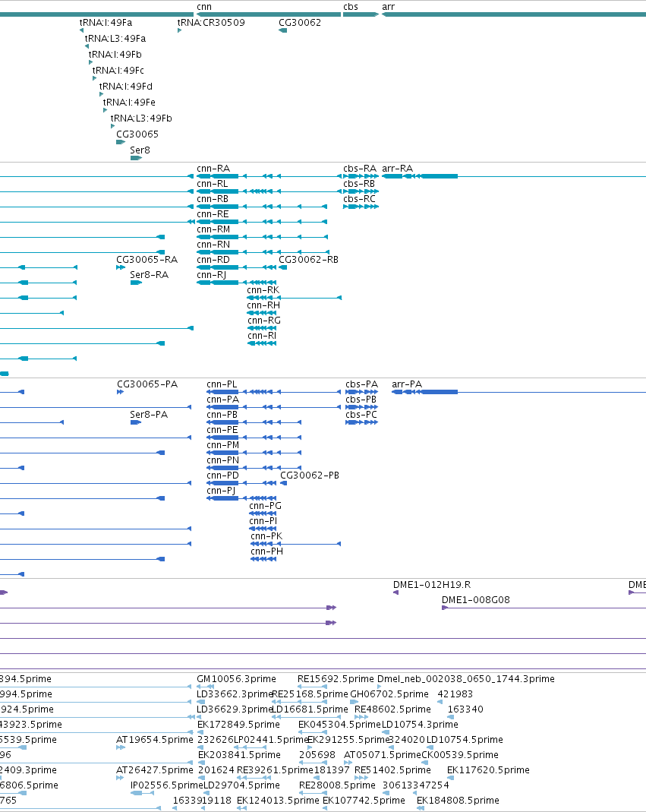This screenshot has height=812, width=646.
Task: Select the CG30062-PB protein
Action: pos(310,476)
